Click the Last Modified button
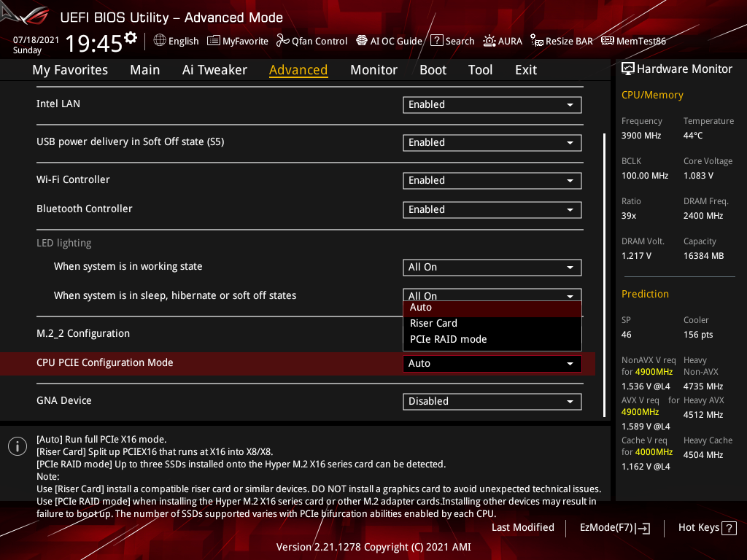 pyautogui.click(x=522, y=527)
